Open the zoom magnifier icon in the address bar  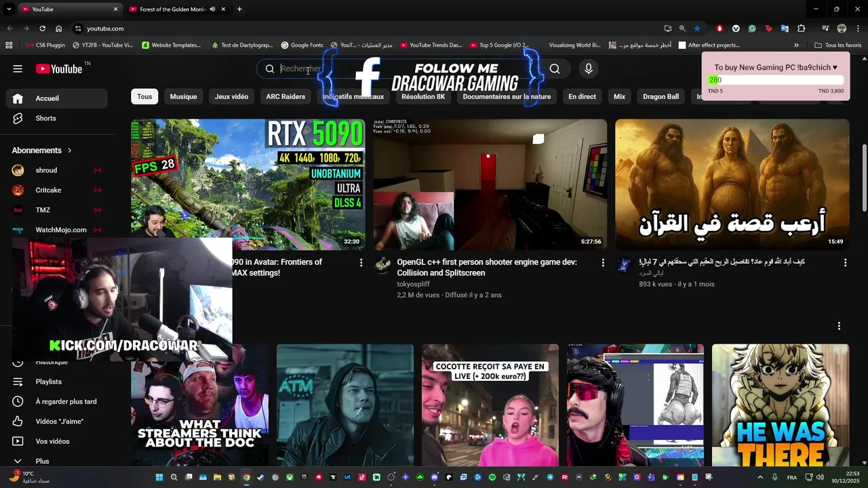click(x=682, y=28)
